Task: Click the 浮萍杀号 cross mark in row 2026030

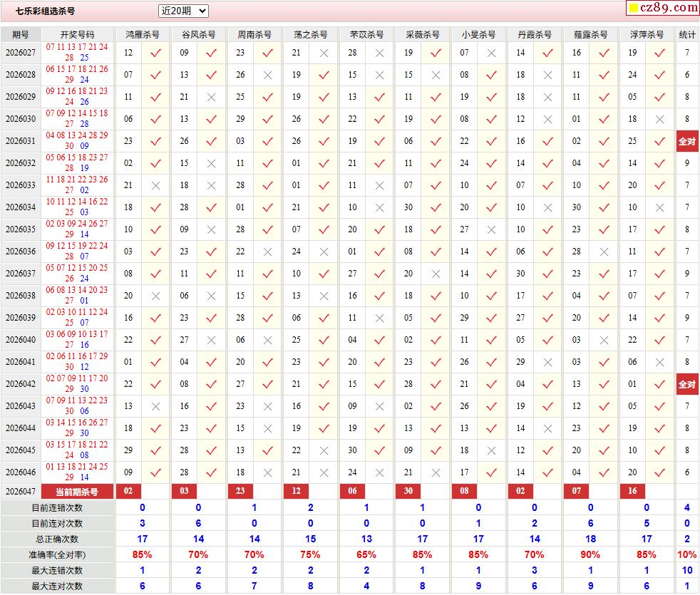Action: tap(659, 119)
